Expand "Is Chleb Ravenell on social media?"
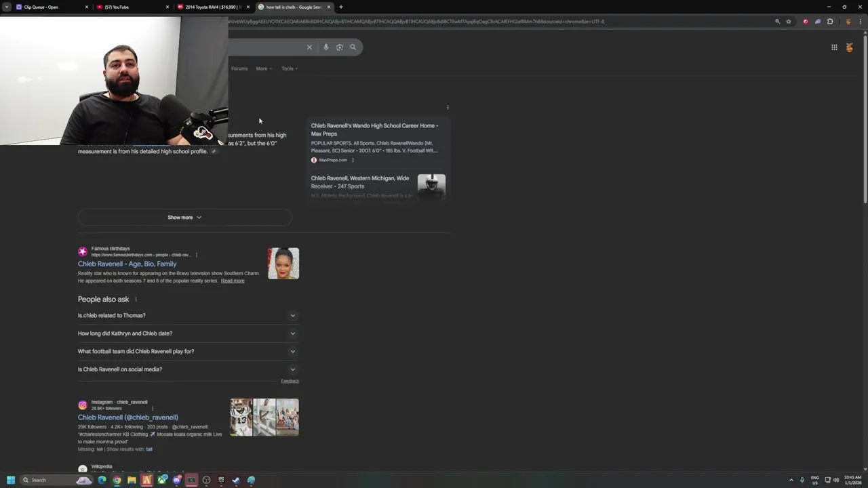 [x=187, y=369]
